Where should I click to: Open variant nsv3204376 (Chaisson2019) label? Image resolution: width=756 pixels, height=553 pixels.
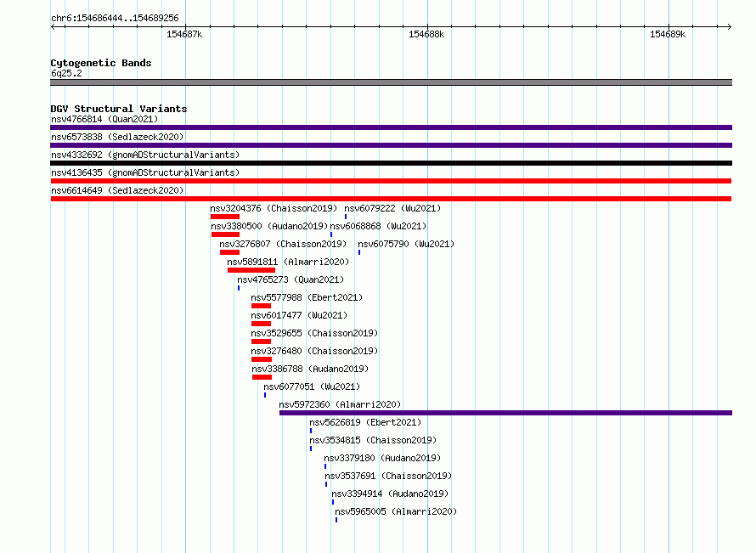pos(274,208)
